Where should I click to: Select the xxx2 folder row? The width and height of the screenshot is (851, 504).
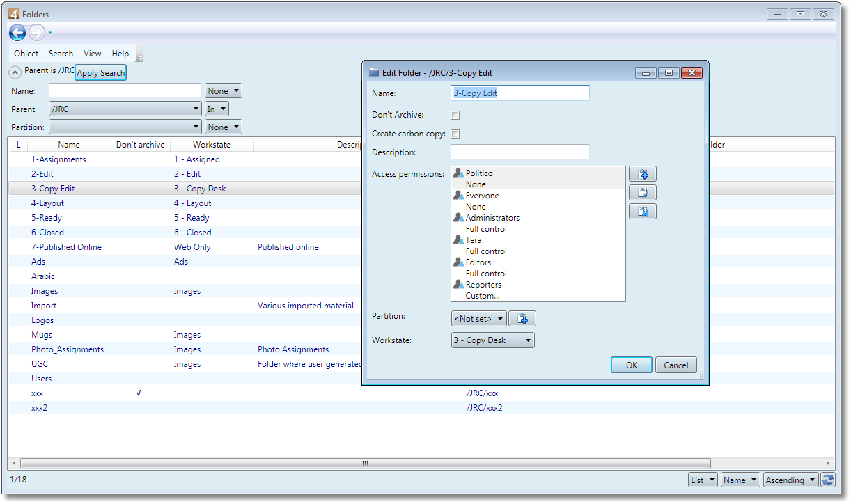pyautogui.click(x=421, y=408)
